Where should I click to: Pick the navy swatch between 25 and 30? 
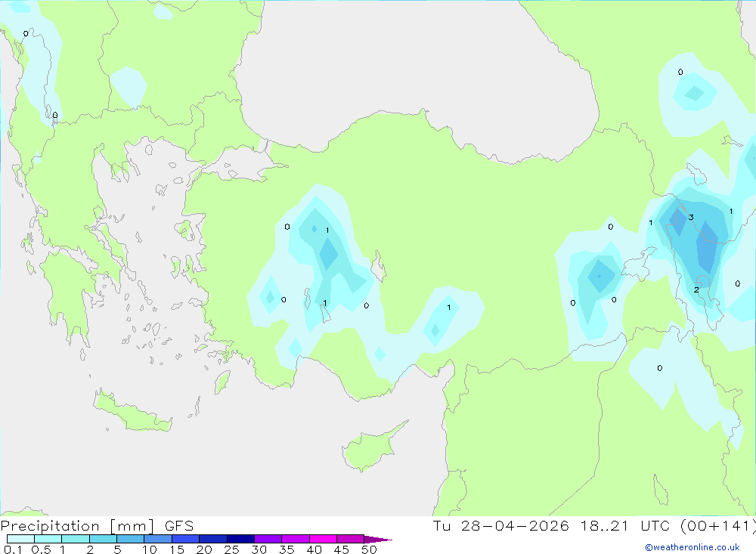tap(240, 539)
